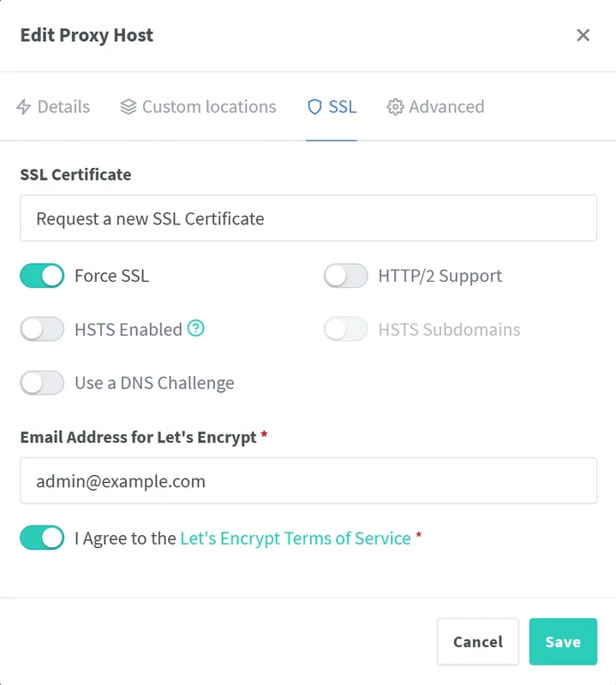Switch to the Details tab label
Viewport: 616px width, 685px height.
[63, 107]
